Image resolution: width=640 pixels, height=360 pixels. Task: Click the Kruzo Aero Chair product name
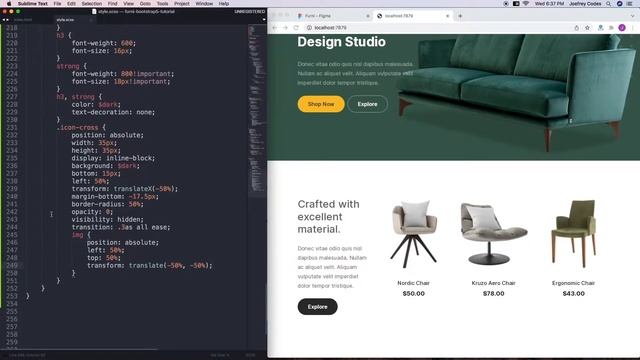tap(493, 283)
